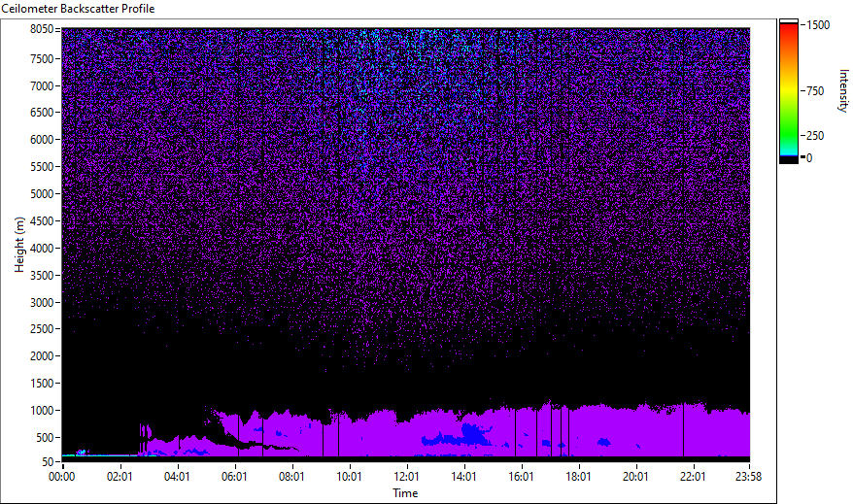Click the 4000 height tick label
Viewport: 853px width, 504px height.
coord(42,249)
